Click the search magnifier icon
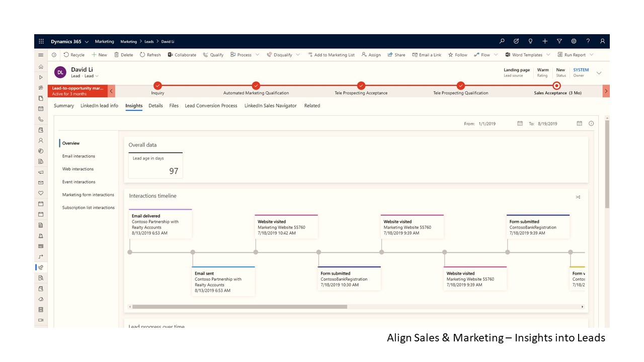 pyautogui.click(x=502, y=41)
